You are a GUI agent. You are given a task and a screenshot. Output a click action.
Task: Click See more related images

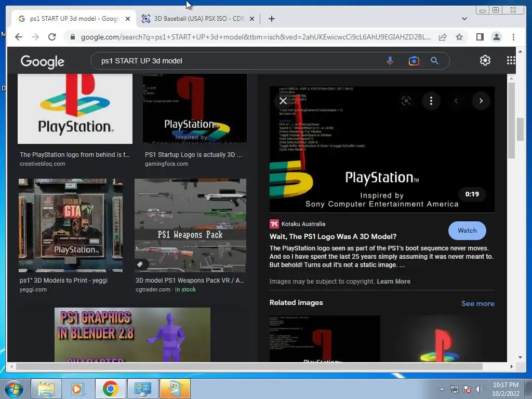click(x=478, y=303)
